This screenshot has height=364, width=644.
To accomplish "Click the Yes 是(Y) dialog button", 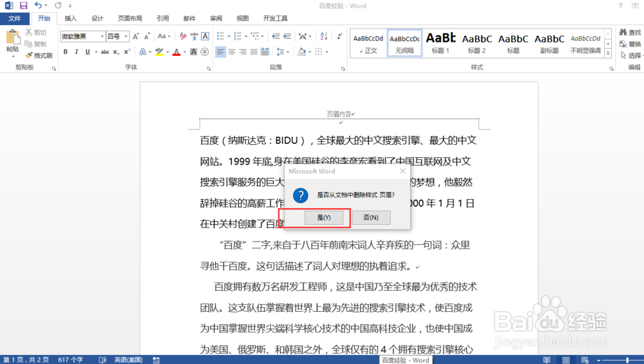I will tap(324, 217).
